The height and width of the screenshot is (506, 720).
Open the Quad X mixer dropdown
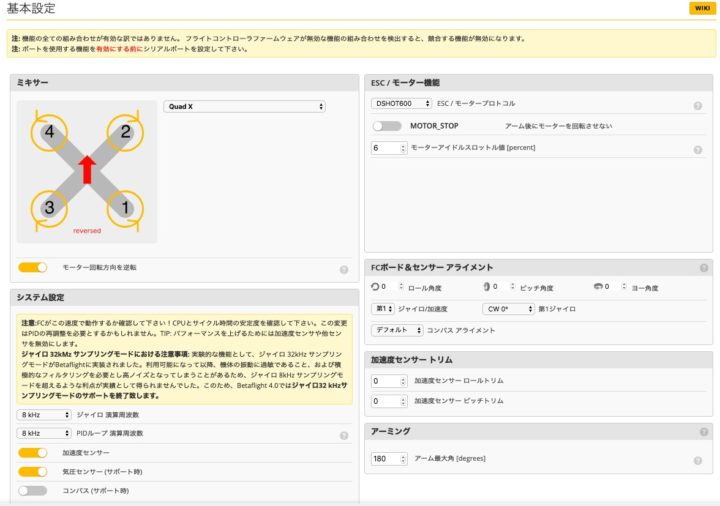tap(244, 106)
